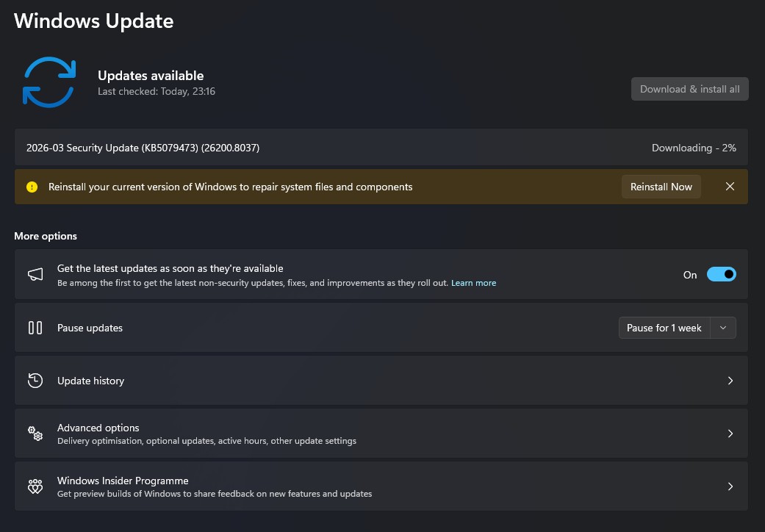Viewport: 765px width, 532px height.
Task: Open the Learn more link
Action: [x=473, y=283]
